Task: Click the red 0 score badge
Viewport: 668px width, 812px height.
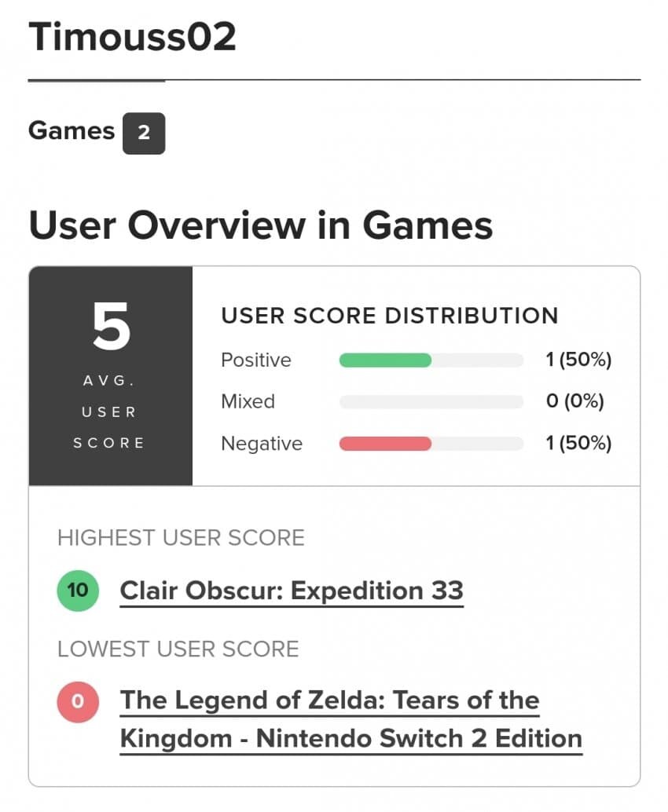Action: [78, 700]
